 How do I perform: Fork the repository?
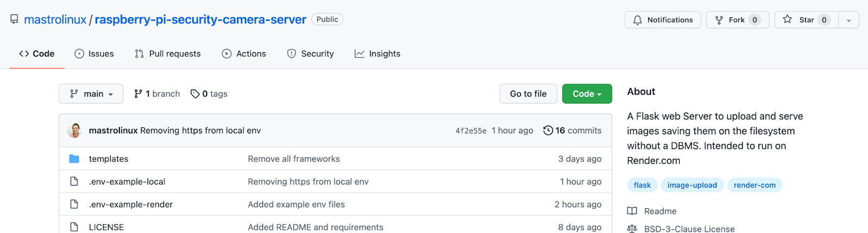click(x=737, y=20)
